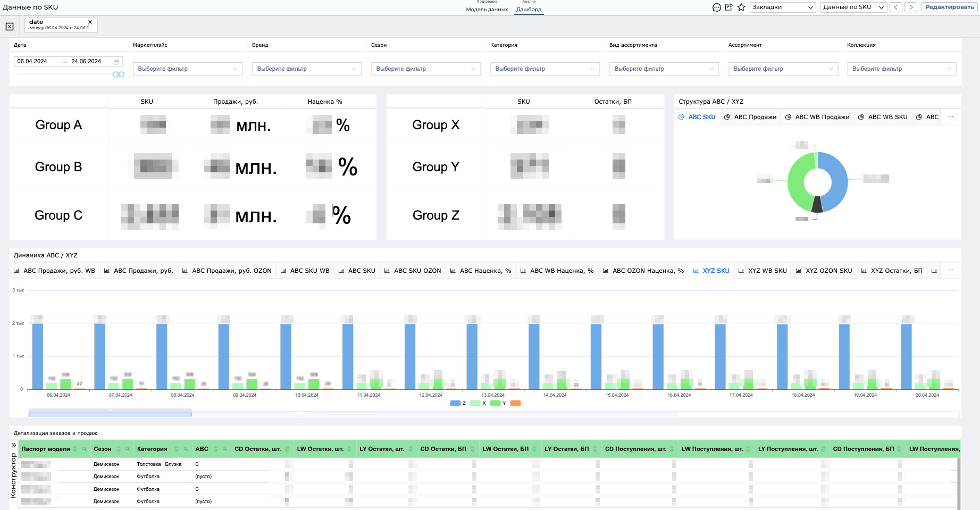This screenshot has width=980, height=510.
Task: Clear all selections icon beside date filter
Action: point(10,26)
